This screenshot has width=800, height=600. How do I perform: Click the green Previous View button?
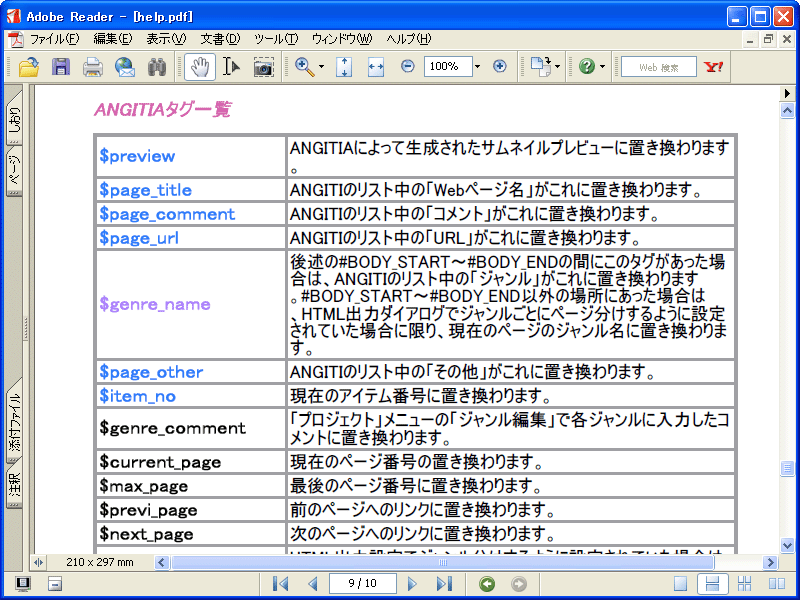tap(487, 584)
